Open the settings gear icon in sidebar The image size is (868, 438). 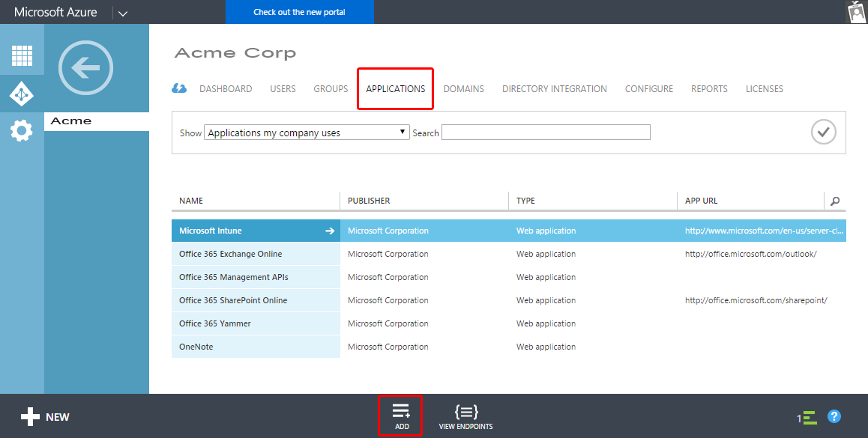click(22, 131)
